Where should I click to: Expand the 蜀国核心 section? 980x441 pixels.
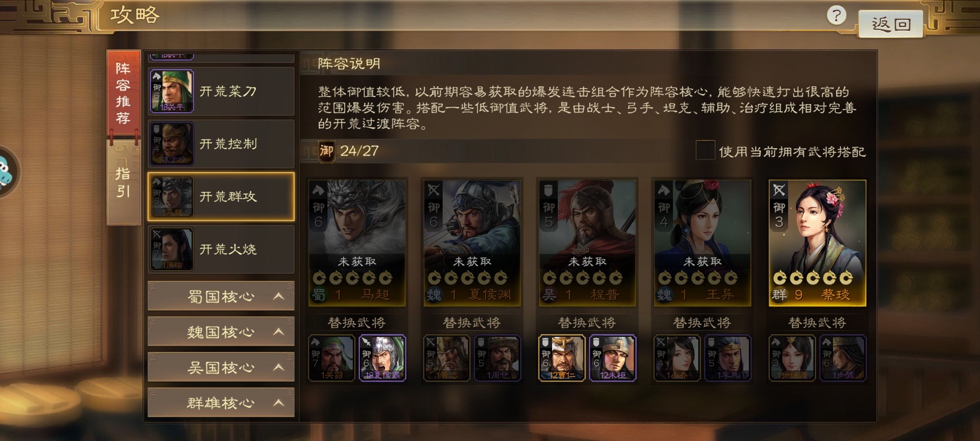tap(221, 296)
